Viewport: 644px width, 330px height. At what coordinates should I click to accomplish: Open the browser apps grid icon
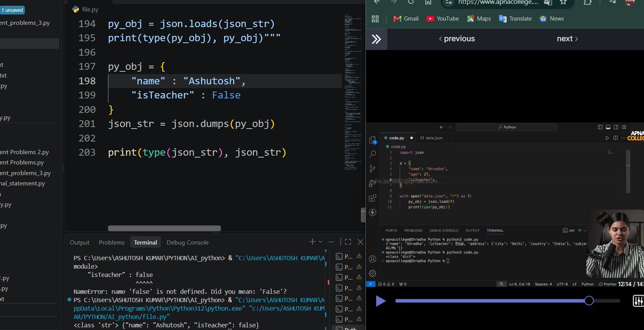point(375,18)
